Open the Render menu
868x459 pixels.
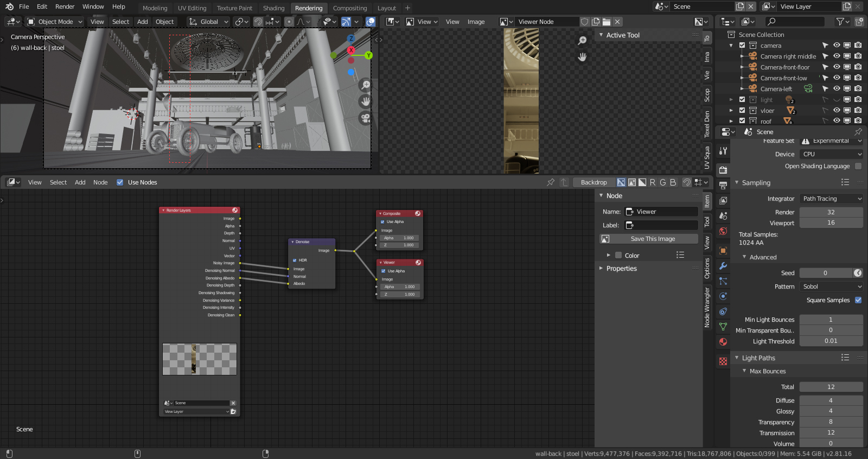point(65,7)
